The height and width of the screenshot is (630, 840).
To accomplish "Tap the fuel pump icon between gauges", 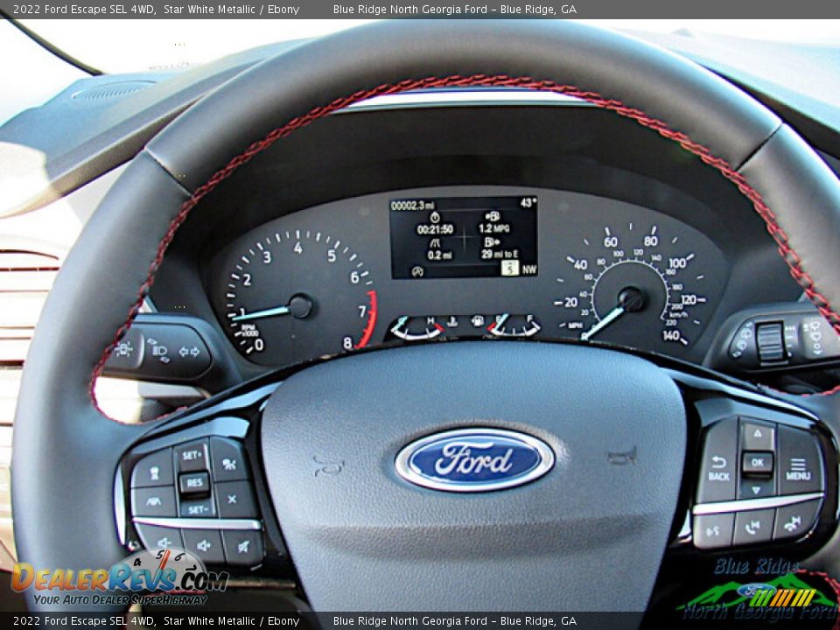I will [478, 321].
